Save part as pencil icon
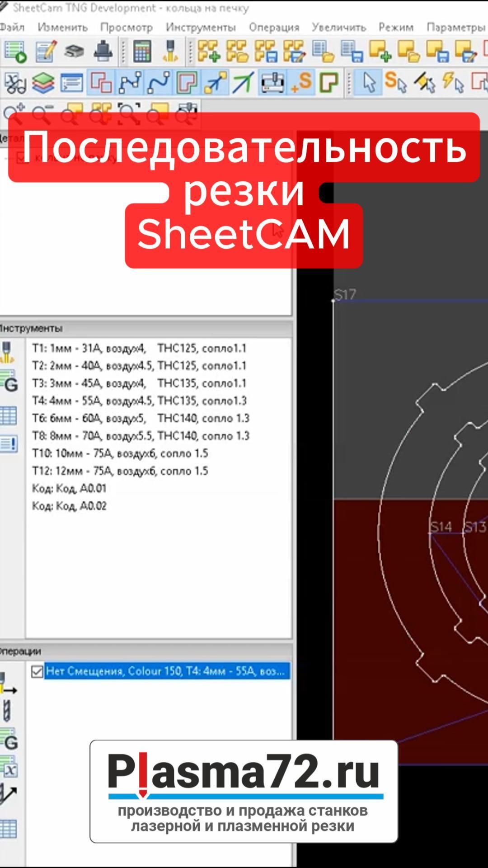 pyautogui.click(x=295, y=52)
